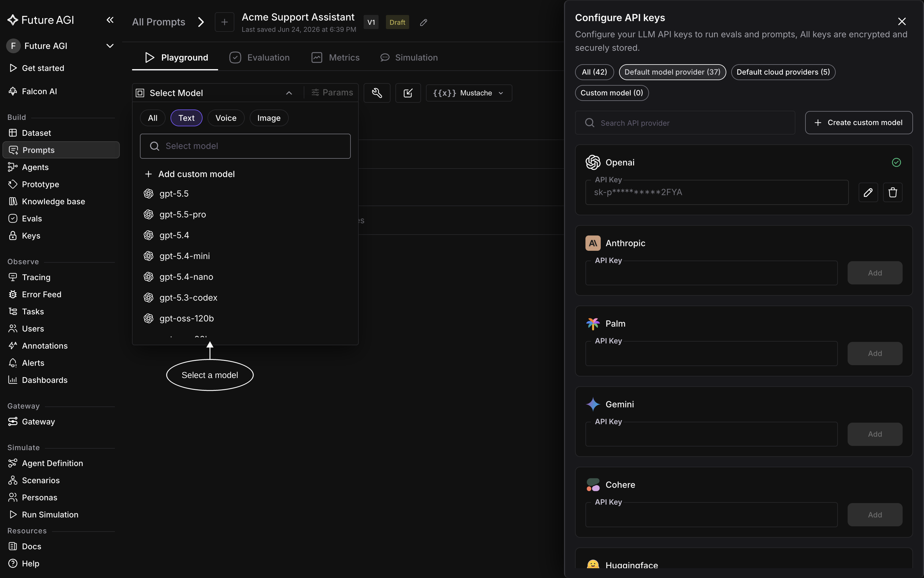Click All Prompts breadcrumb
Screen dimensions: 924x578
coord(159,22)
